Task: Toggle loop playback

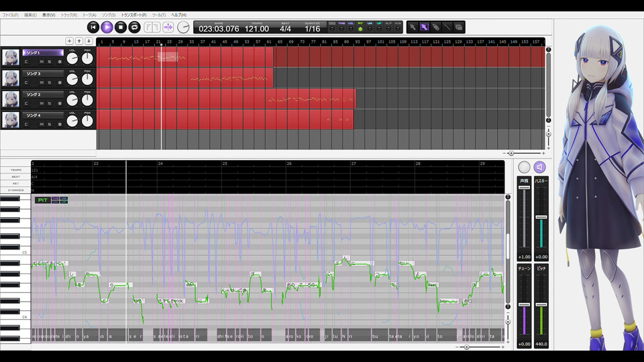Action: (x=134, y=27)
